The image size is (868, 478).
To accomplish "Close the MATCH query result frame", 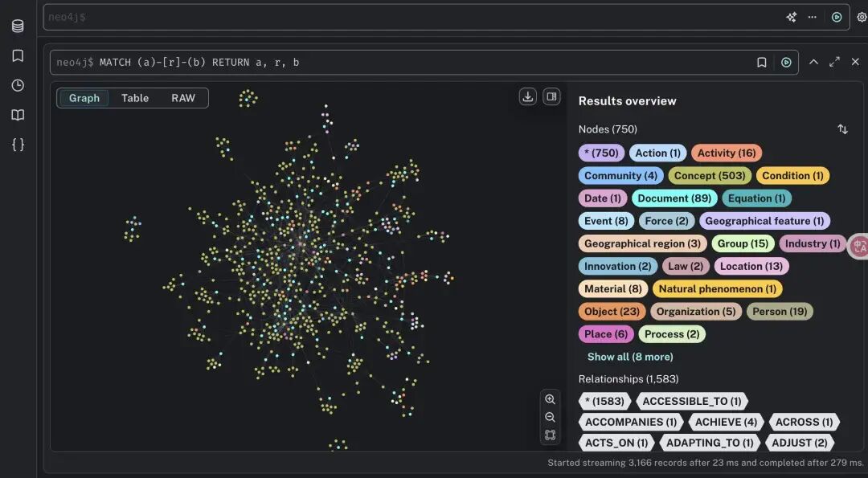I will click(x=855, y=62).
